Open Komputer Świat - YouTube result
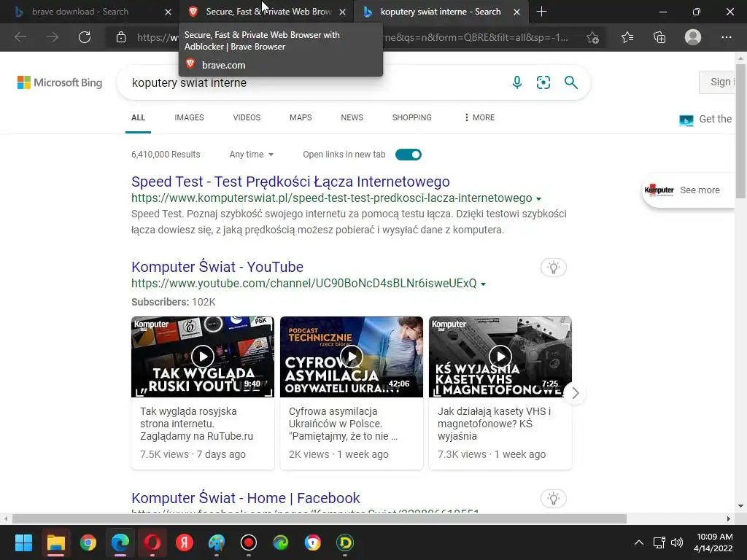747x560 pixels. pos(217,267)
